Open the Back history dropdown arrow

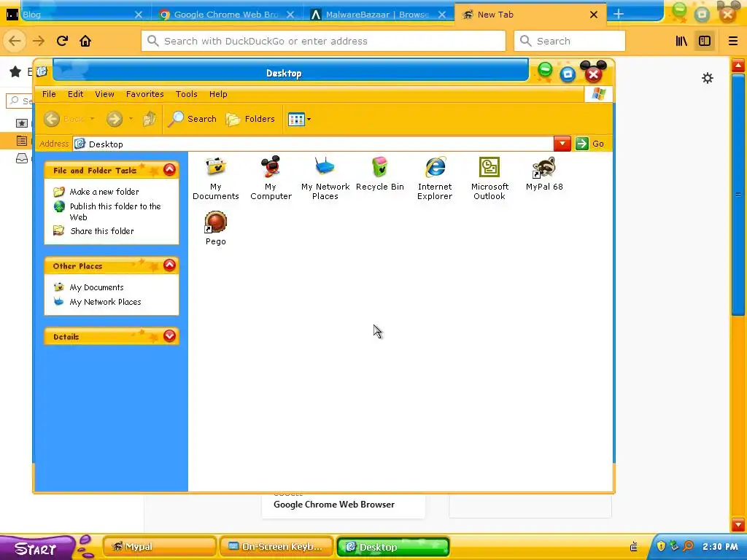tap(92, 119)
